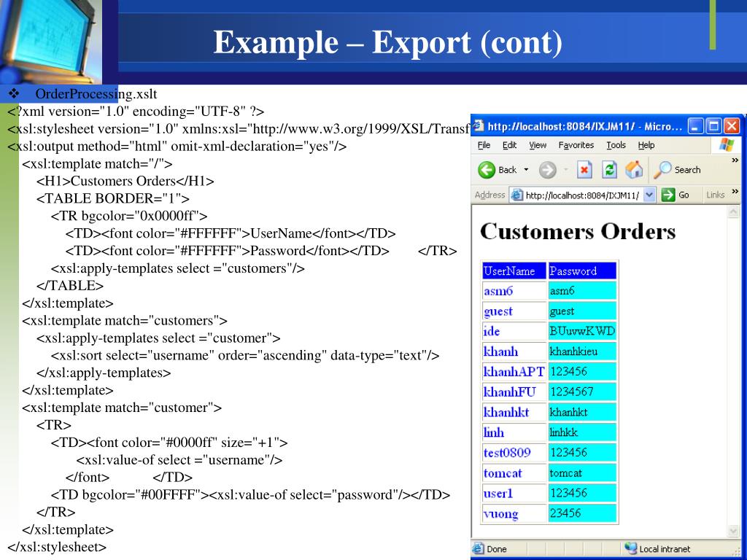
Task: Click the closing xsl:stylesheet tag line
Action: tap(57, 547)
